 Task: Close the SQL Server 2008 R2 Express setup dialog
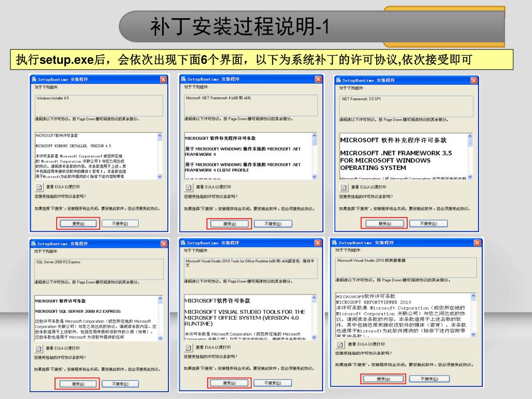pyautogui.click(x=164, y=244)
